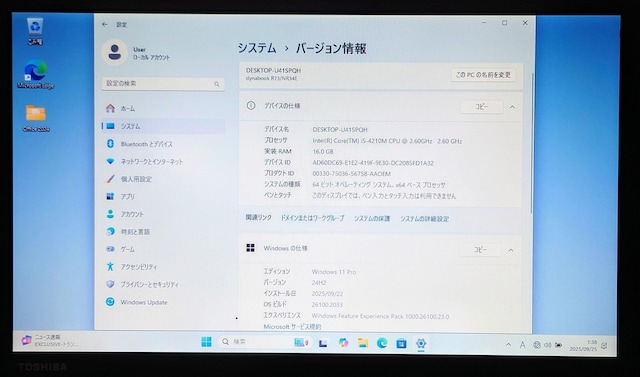Open アプリ settings
640x377 pixels.
(x=163, y=197)
